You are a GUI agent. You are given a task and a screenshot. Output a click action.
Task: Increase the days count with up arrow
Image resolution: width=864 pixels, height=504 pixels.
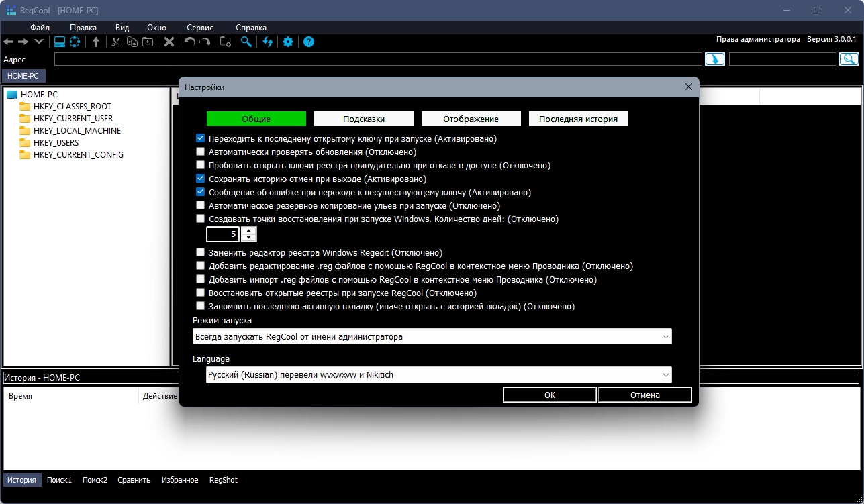pyautogui.click(x=249, y=230)
